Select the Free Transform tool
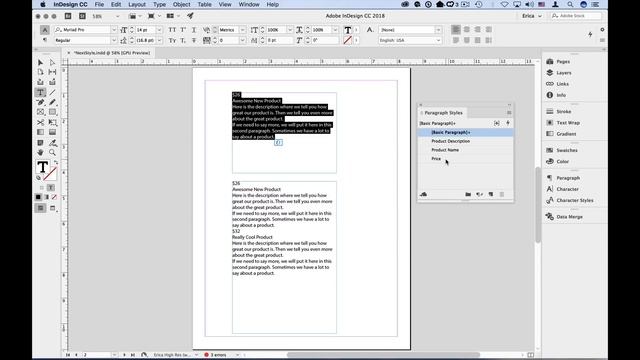This screenshot has height=360, width=640. [x=52, y=122]
